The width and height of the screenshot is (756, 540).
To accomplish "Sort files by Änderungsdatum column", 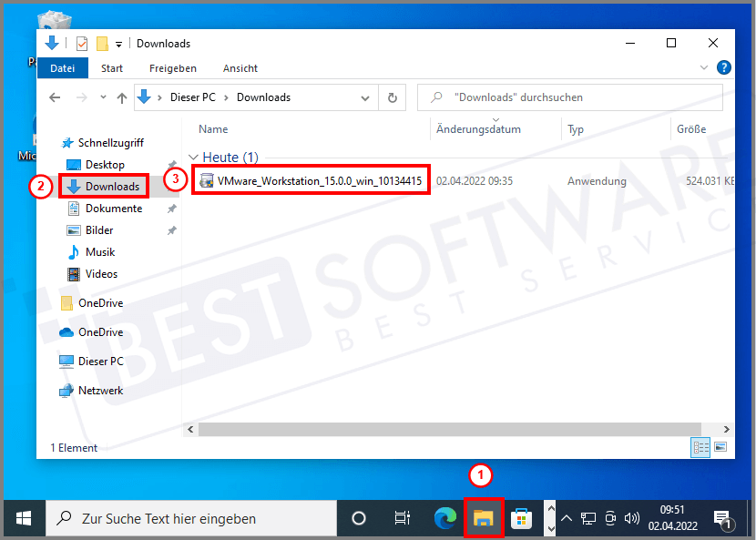I will point(478,129).
